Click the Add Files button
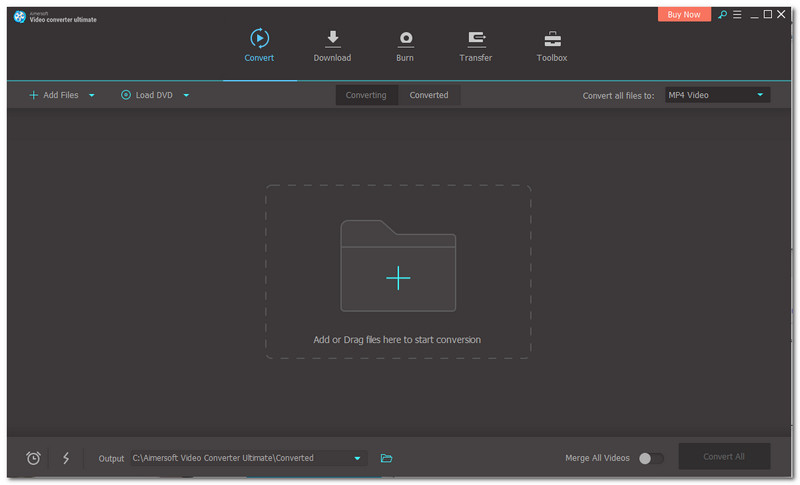Image resolution: width=800 pixels, height=485 pixels. [x=54, y=95]
